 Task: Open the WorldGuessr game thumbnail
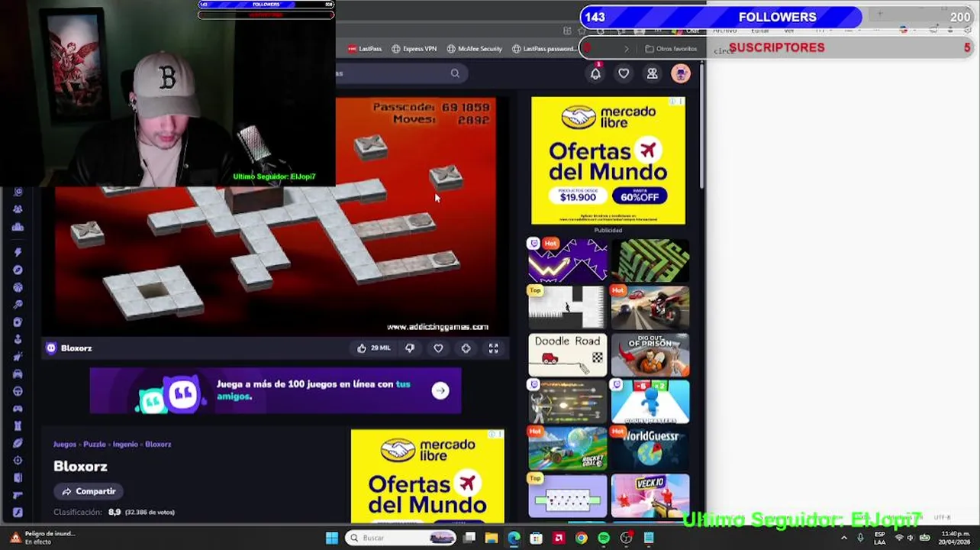650,449
